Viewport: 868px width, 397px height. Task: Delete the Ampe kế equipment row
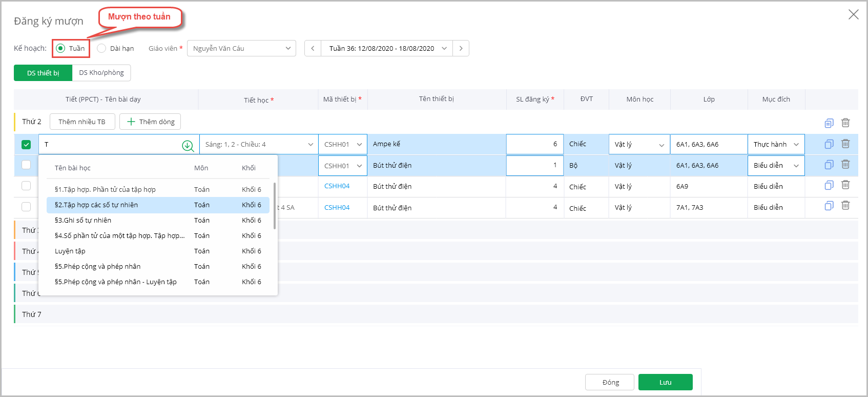(x=845, y=144)
